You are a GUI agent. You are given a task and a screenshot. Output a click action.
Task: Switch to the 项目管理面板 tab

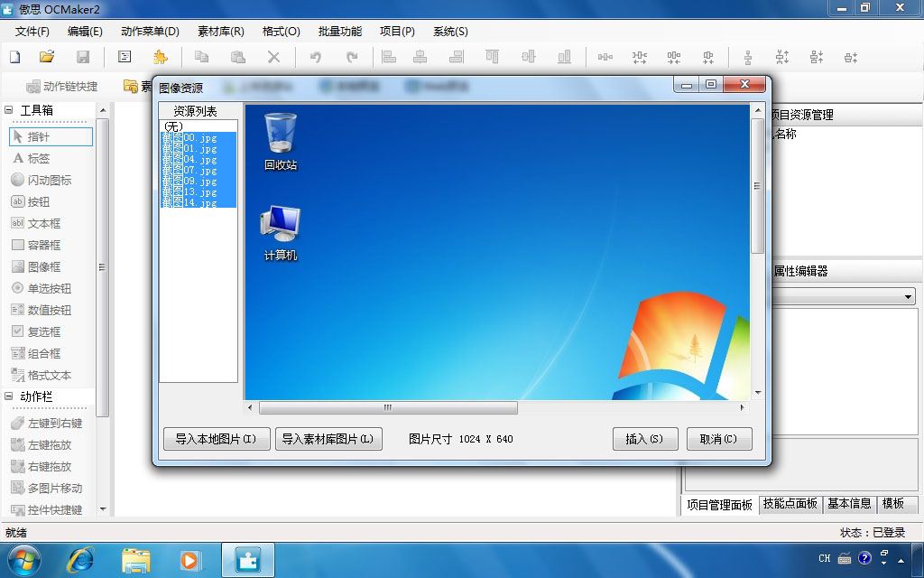click(719, 505)
